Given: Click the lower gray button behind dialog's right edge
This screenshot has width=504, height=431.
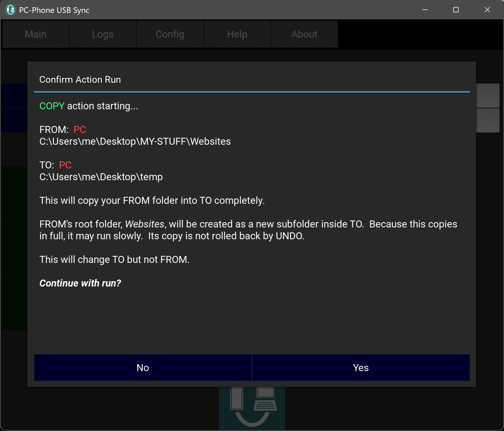Looking at the screenshot, I should (488, 120).
